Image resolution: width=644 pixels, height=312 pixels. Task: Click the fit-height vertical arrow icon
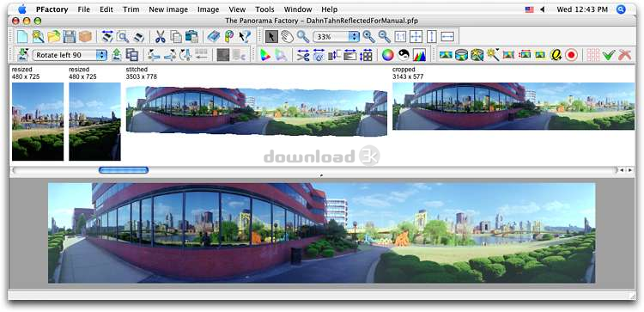(x=432, y=37)
